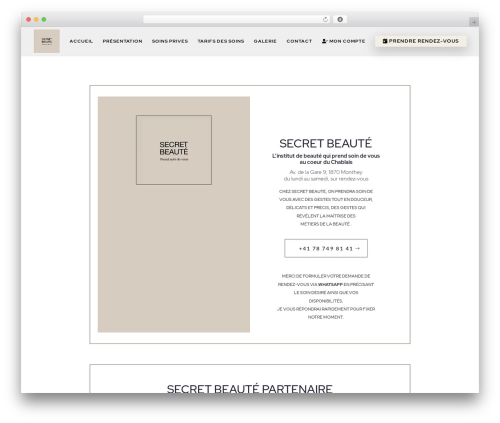This screenshot has width=500, height=423.
Task: Go to the Présentation page
Action: tap(122, 41)
